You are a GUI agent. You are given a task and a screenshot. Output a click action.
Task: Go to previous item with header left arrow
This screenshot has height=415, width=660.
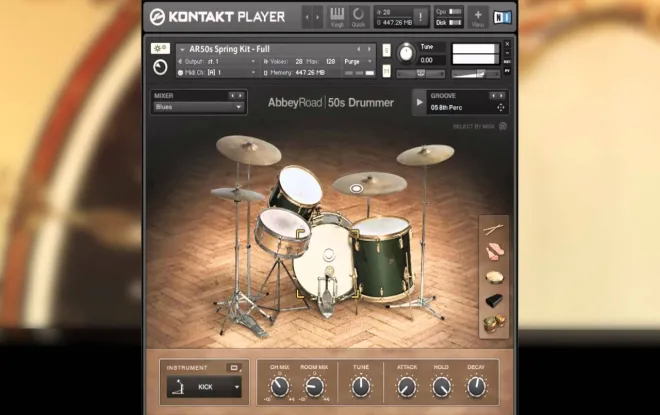point(307,17)
